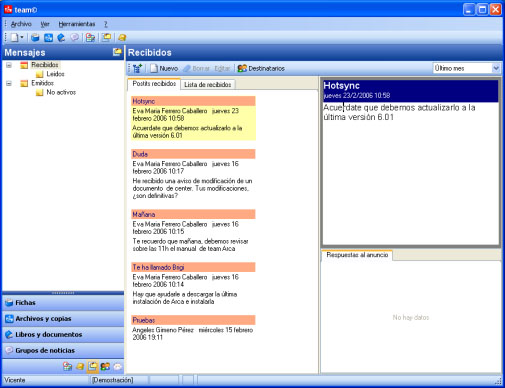Click the tree filter icon in the Recibidos toolbar

coord(137,68)
